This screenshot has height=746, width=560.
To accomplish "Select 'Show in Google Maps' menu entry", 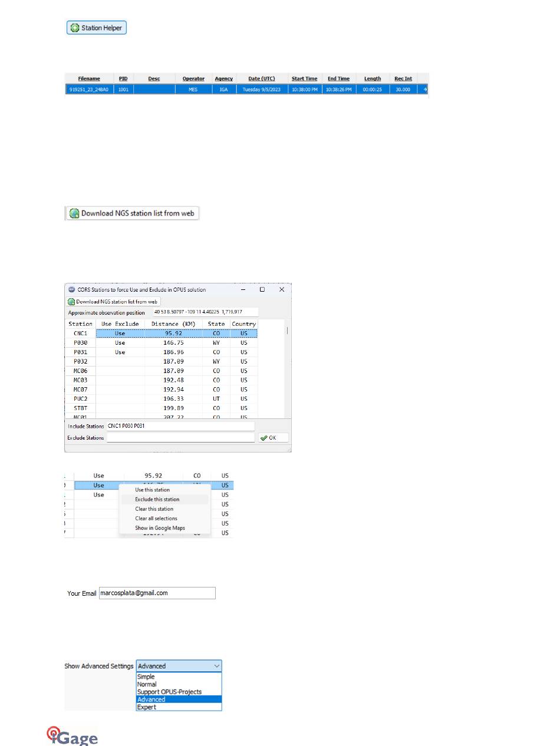I will (160, 528).
